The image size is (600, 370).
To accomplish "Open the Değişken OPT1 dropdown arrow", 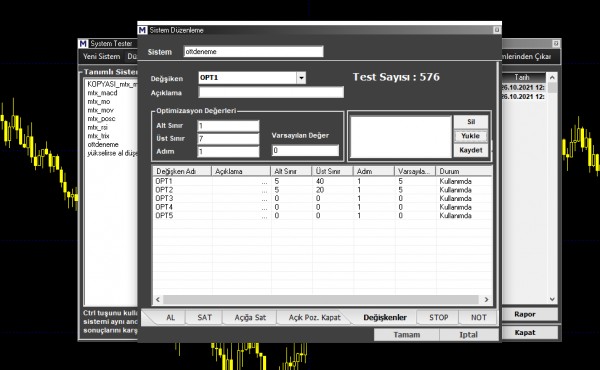I will point(301,78).
